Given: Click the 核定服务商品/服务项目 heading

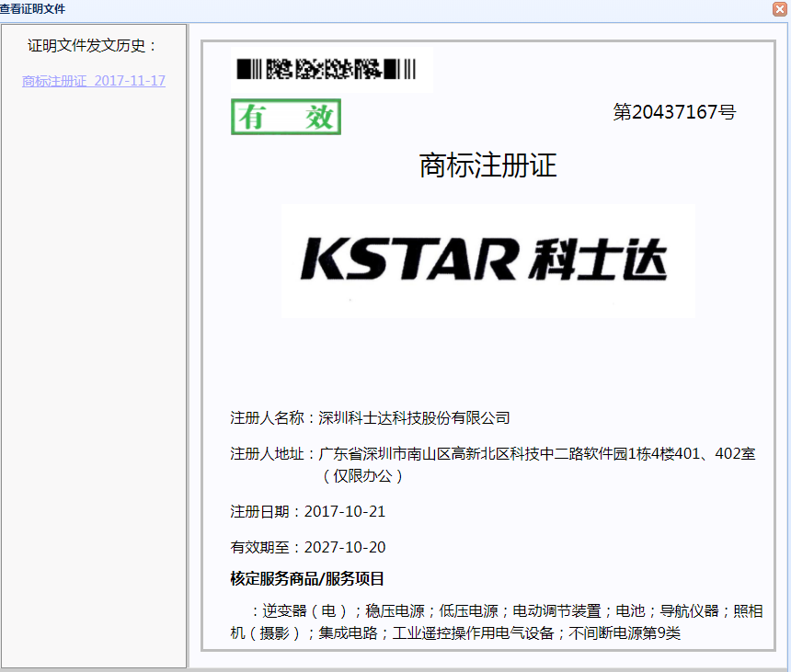Looking at the screenshot, I should [307, 579].
